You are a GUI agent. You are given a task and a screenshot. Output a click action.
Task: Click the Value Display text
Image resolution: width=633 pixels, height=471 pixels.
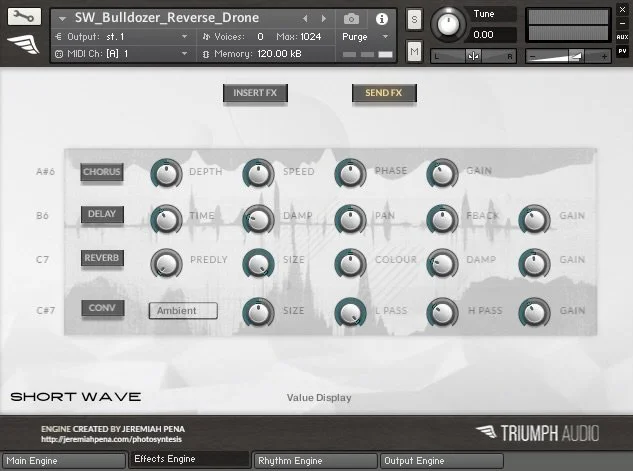[319, 398]
